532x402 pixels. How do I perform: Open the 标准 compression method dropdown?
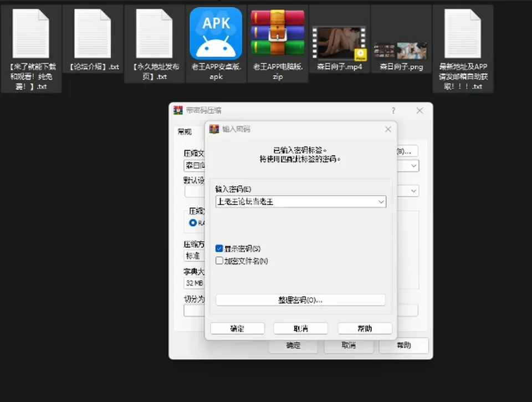coord(195,256)
